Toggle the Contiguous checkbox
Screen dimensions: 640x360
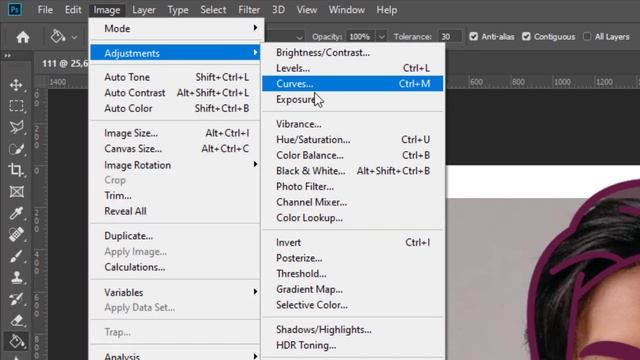[526, 37]
